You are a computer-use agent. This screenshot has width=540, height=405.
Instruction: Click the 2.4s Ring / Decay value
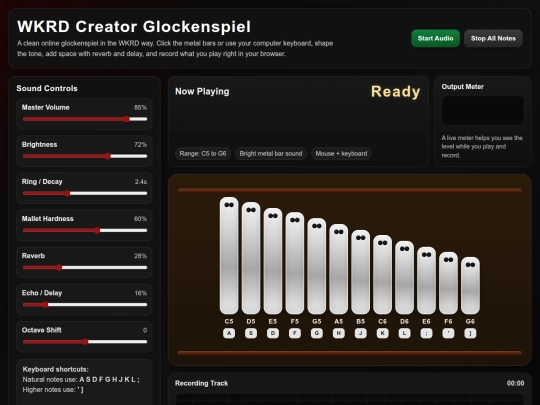point(141,182)
